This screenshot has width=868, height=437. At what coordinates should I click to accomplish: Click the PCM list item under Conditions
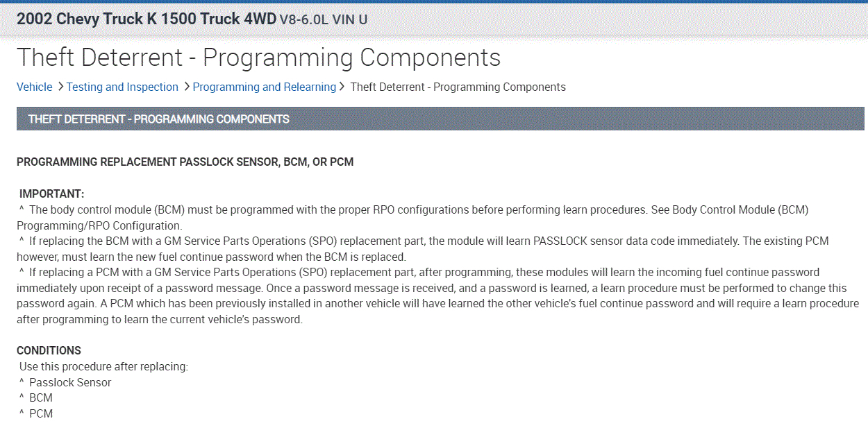tap(40, 413)
